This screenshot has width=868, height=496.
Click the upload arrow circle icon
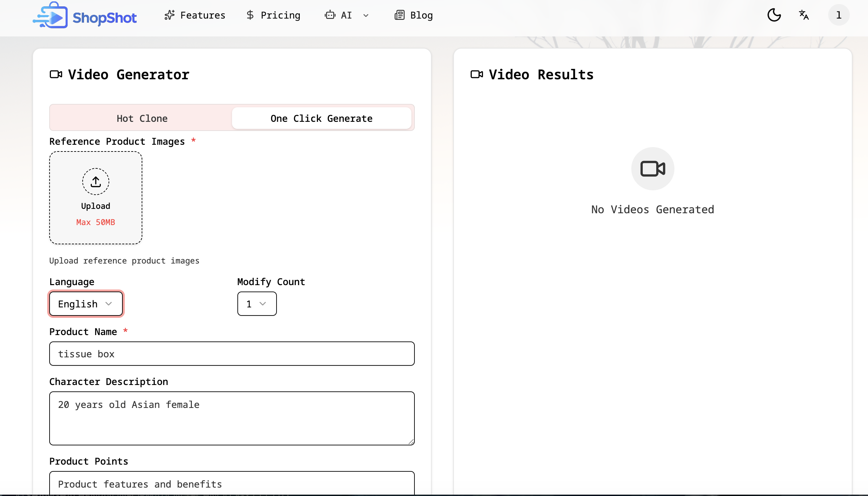click(x=96, y=182)
